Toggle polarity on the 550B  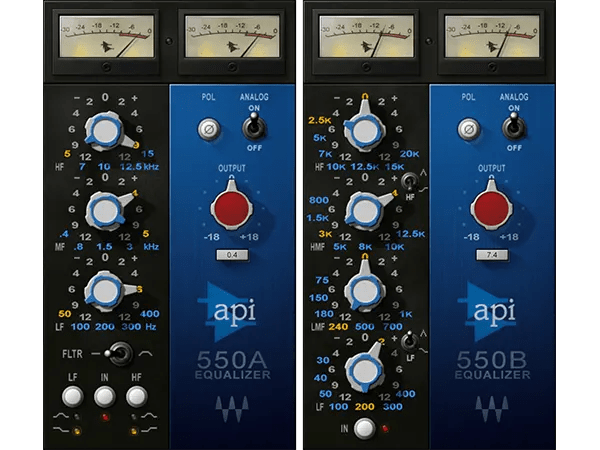click(x=469, y=129)
